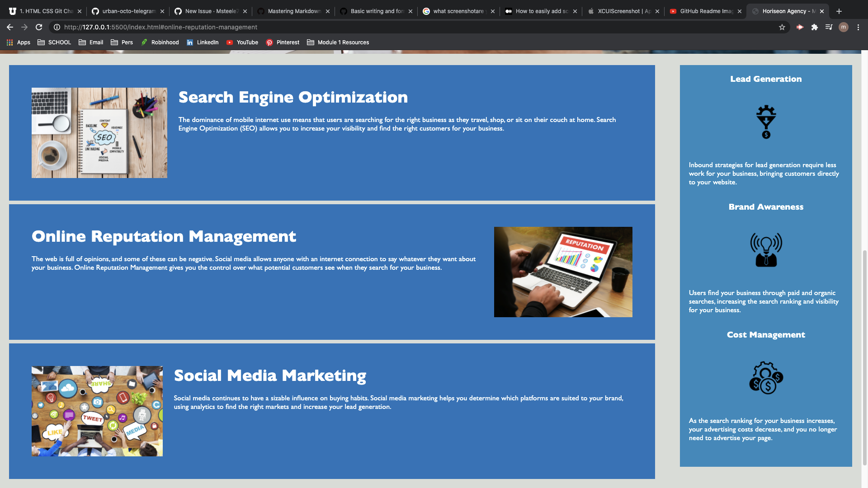Screen dimensions: 868x488
Task: Open Chrome three-dot menu
Action: click(858, 27)
